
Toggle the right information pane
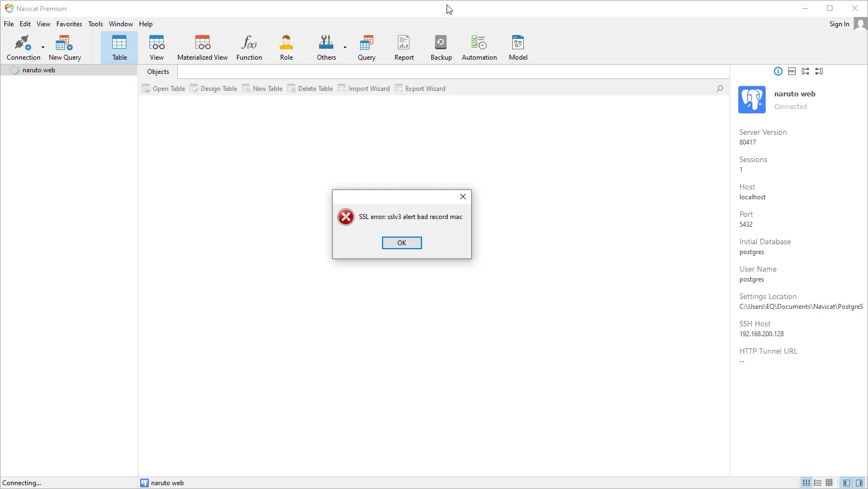pos(859,483)
